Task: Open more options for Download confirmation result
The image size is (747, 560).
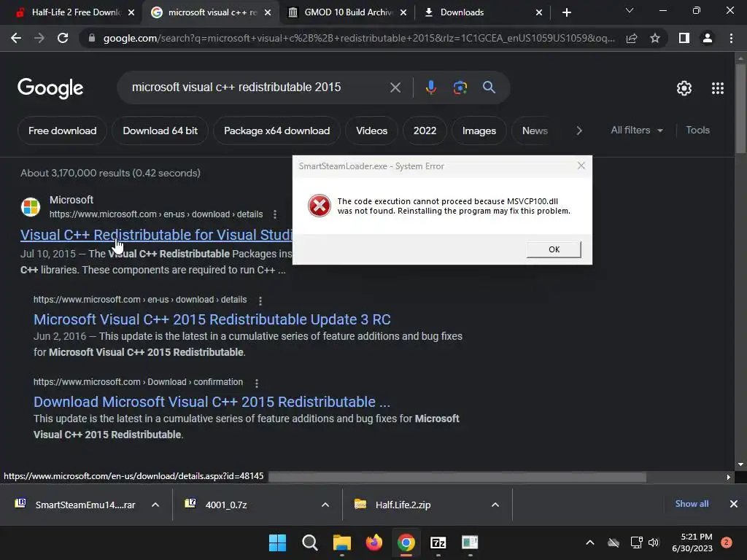Action: point(257,383)
